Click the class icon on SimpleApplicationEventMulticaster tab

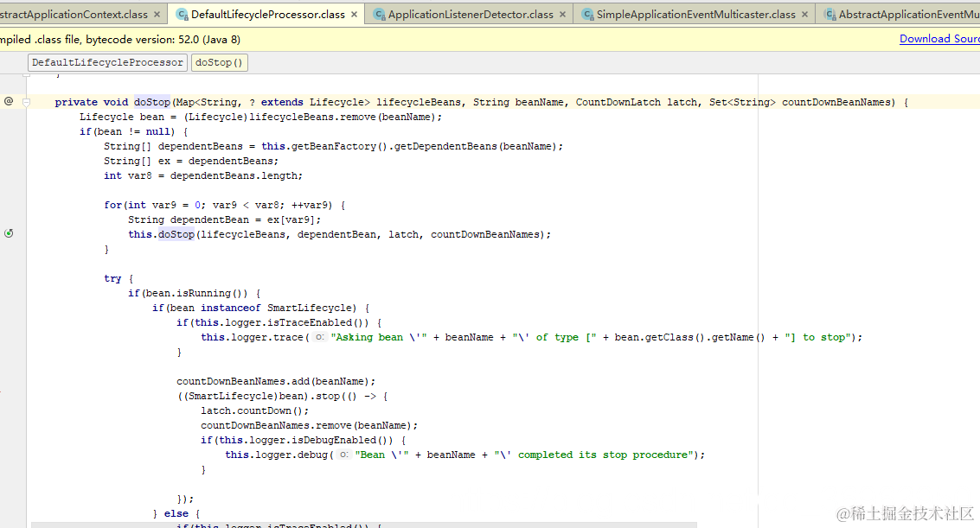587,15
